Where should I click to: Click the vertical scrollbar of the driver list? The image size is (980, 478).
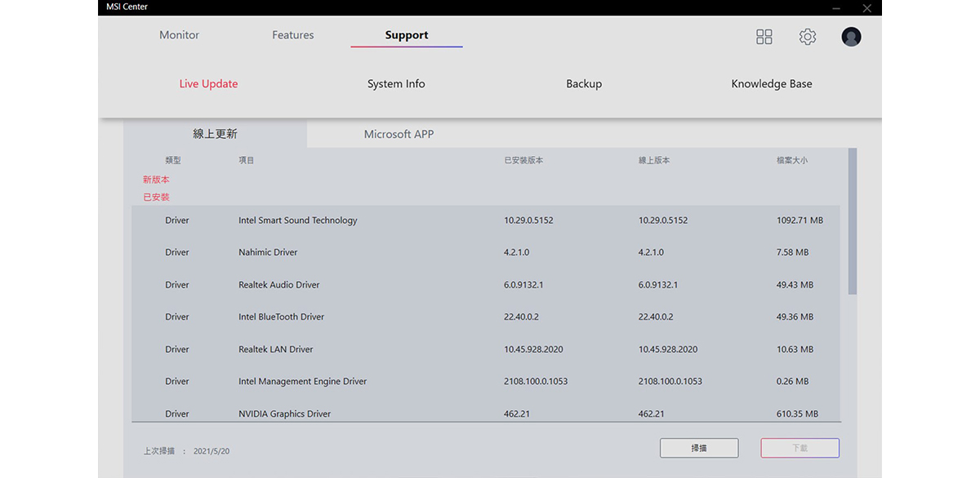(853, 221)
